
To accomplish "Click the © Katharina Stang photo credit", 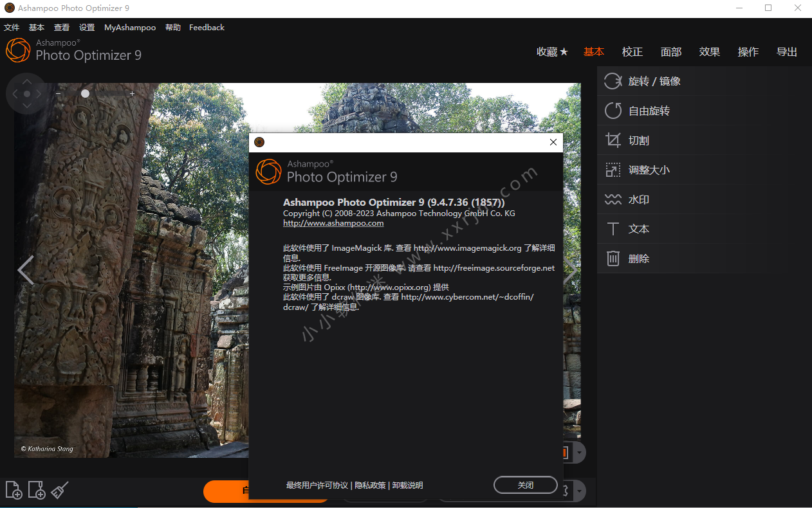I will (47, 449).
